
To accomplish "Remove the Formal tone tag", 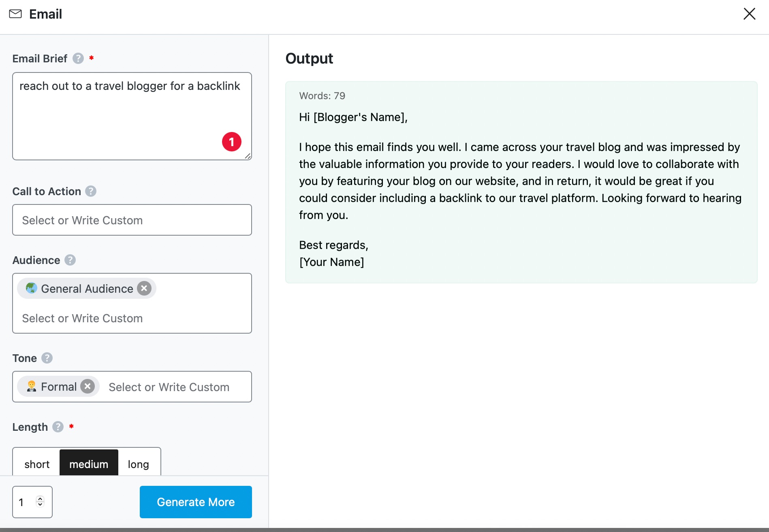I will (x=87, y=386).
